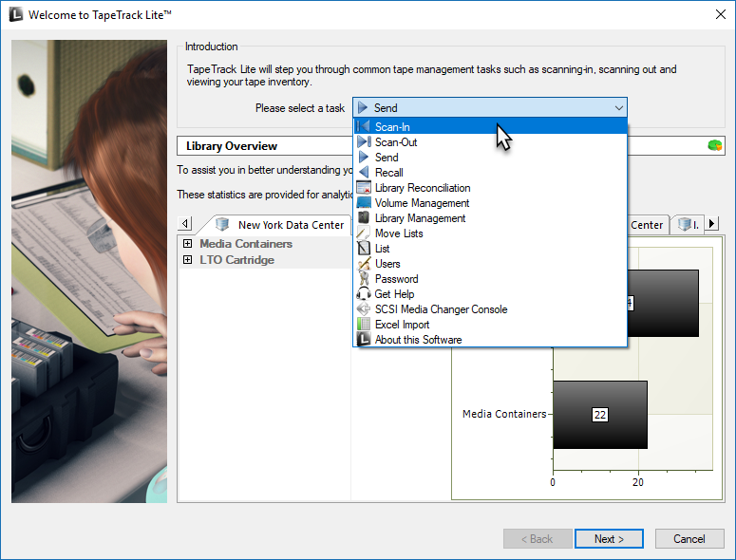
Task: Choose Scan-Out from the task list
Action: click(490, 141)
